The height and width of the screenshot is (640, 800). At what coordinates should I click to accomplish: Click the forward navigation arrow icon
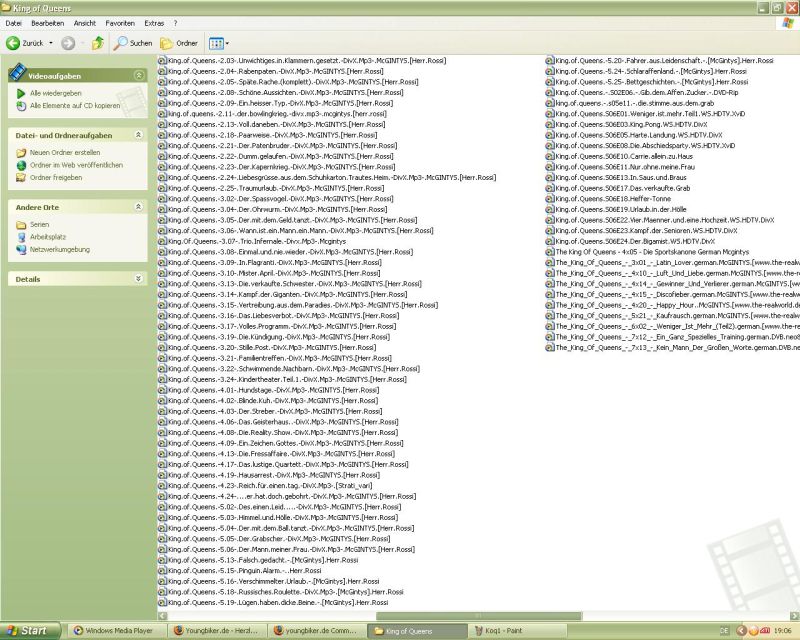tap(68, 43)
